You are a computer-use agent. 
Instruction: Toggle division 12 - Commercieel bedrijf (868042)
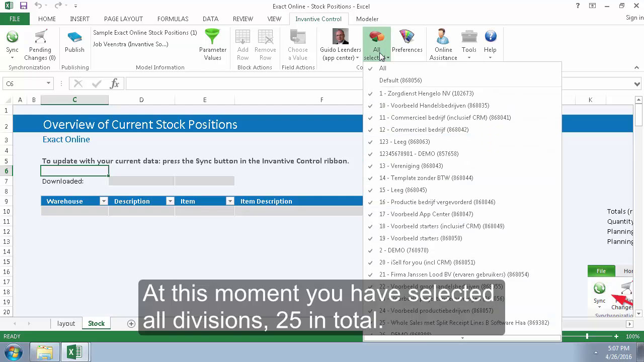point(462,130)
